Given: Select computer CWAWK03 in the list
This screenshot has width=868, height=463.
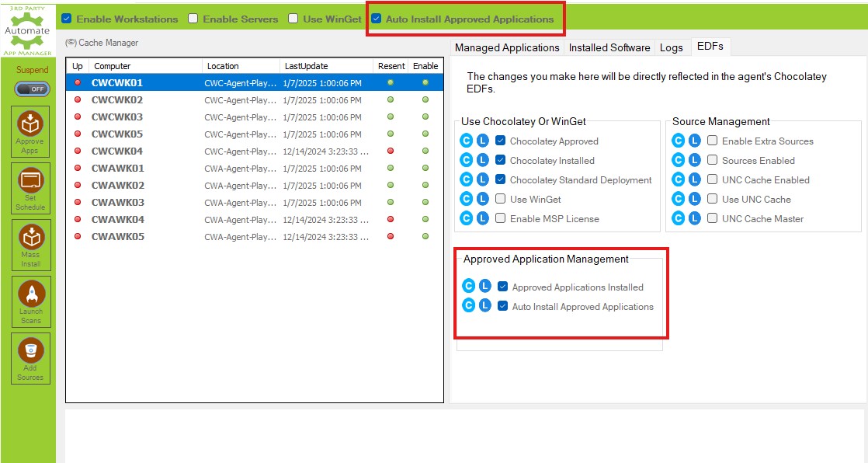Looking at the screenshot, I should 117,202.
